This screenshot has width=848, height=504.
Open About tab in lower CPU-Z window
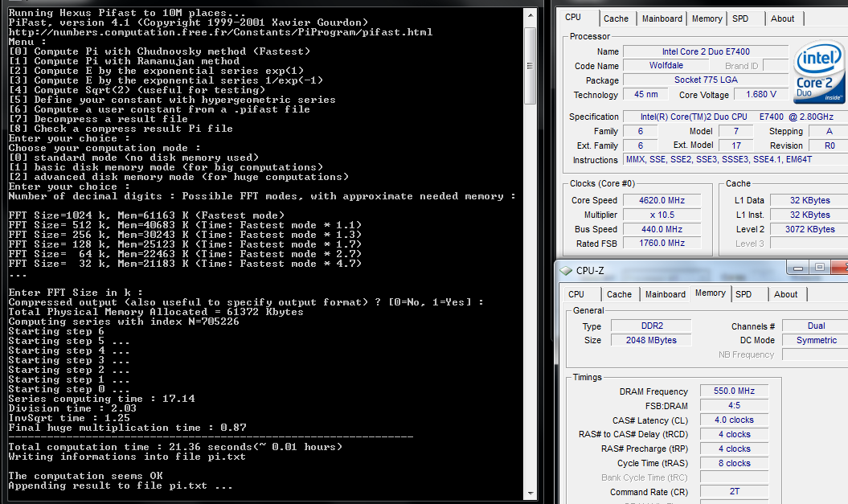(x=786, y=294)
